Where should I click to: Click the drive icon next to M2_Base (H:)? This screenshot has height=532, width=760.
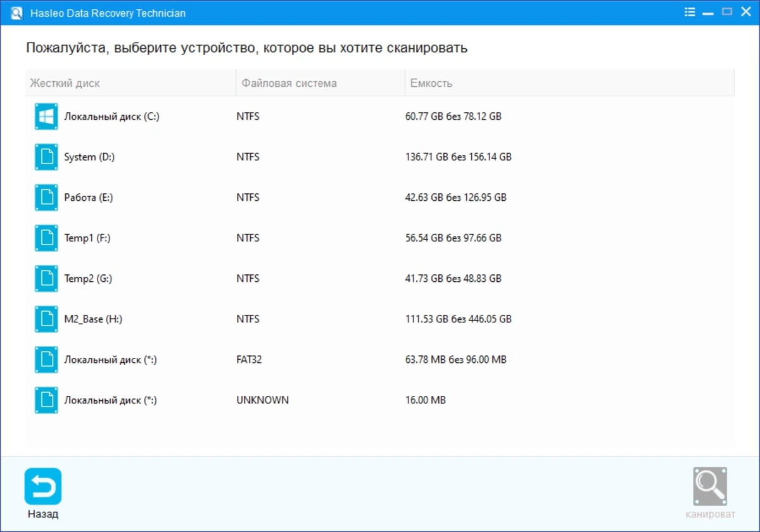[x=46, y=319]
